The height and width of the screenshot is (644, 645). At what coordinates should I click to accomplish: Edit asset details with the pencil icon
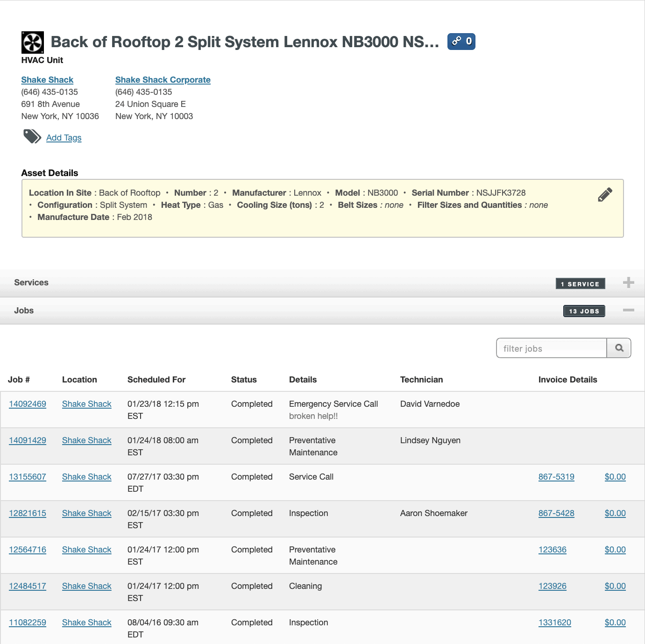coord(605,195)
